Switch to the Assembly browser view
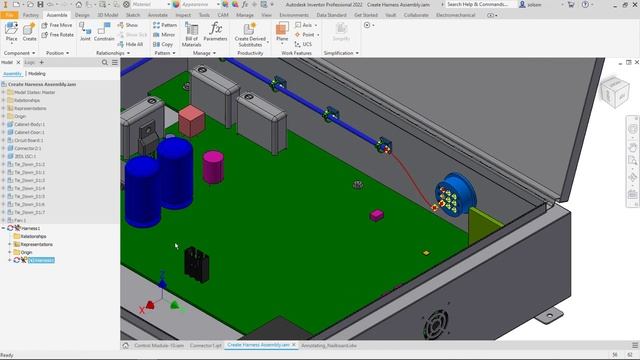 click(x=12, y=74)
